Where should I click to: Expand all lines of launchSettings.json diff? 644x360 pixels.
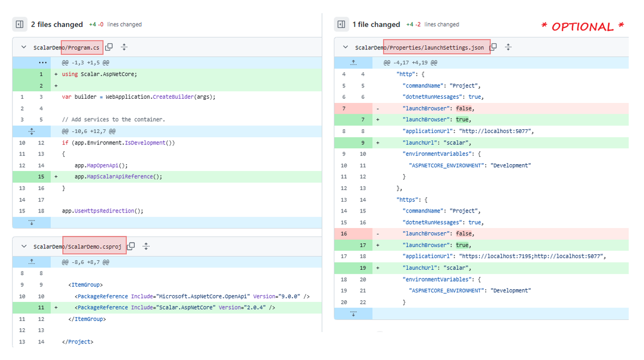tap(508, 47)
